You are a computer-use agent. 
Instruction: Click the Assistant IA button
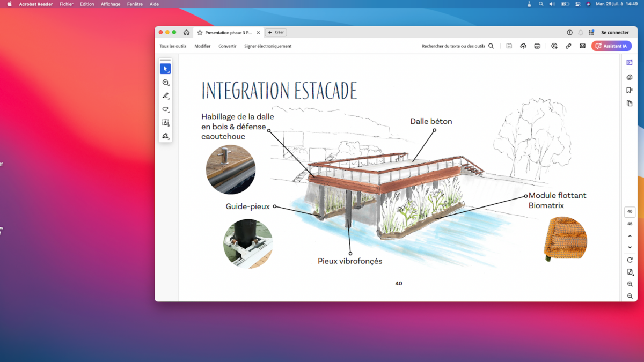[x=611, y=46]
